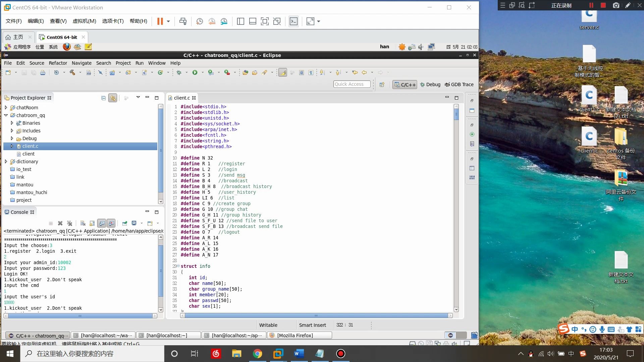Toggle show console on standard output
This screenshot has width=644, height=362.
point(102,223)
